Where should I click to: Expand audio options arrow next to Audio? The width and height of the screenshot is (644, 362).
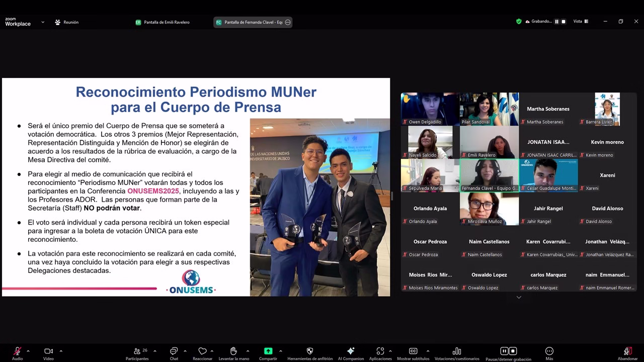(x=28, y=351)
